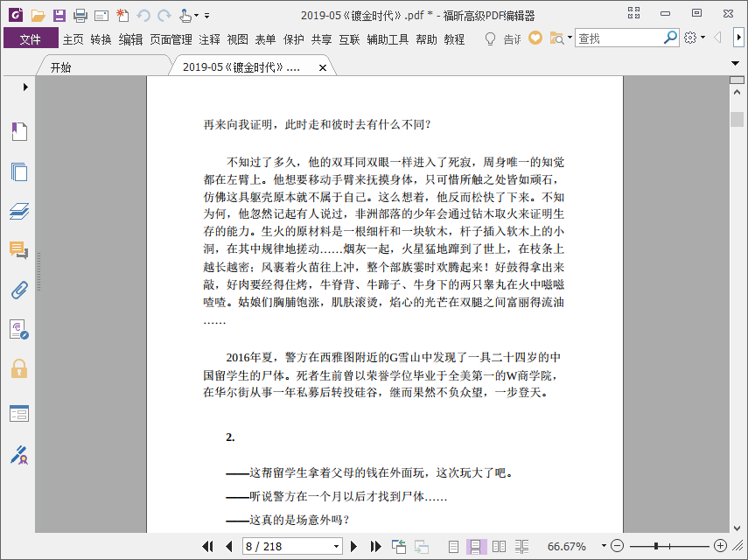Open the digital signatures panel
748x560 pixels.
(x=19, y=330)
